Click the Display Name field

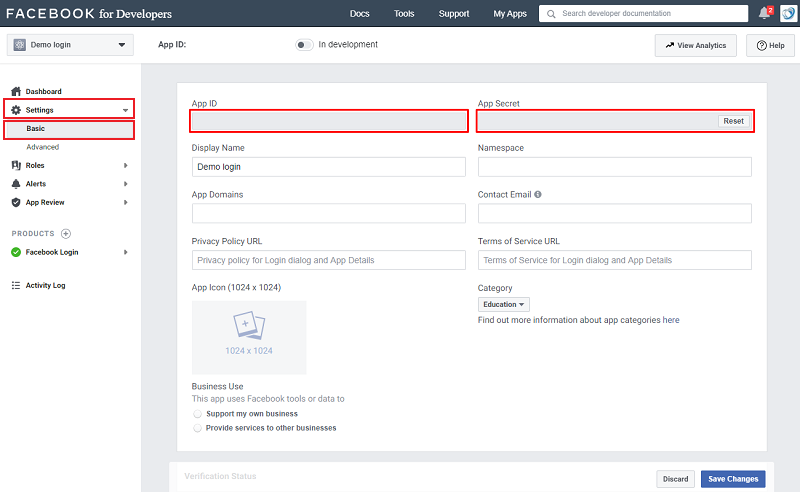coord(329,167)
